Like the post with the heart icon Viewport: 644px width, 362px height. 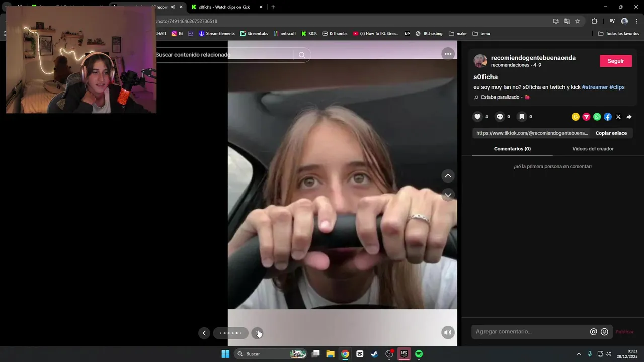click(478, 117)
